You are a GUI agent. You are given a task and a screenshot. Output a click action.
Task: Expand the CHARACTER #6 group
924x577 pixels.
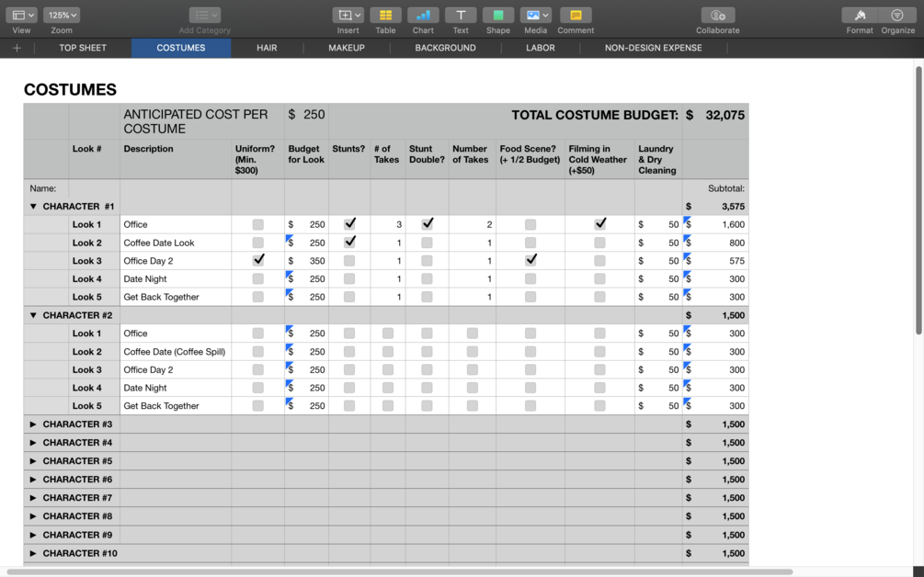click(x=33, y=480)
